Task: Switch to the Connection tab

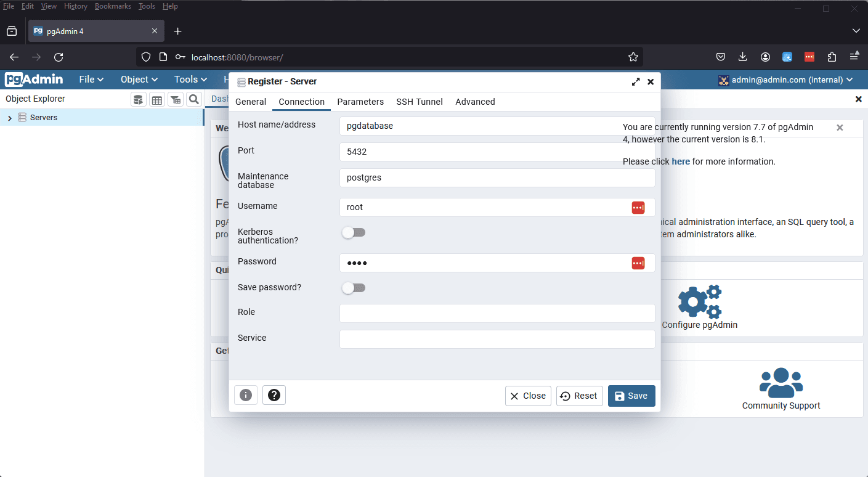Action: click(301, 102)
